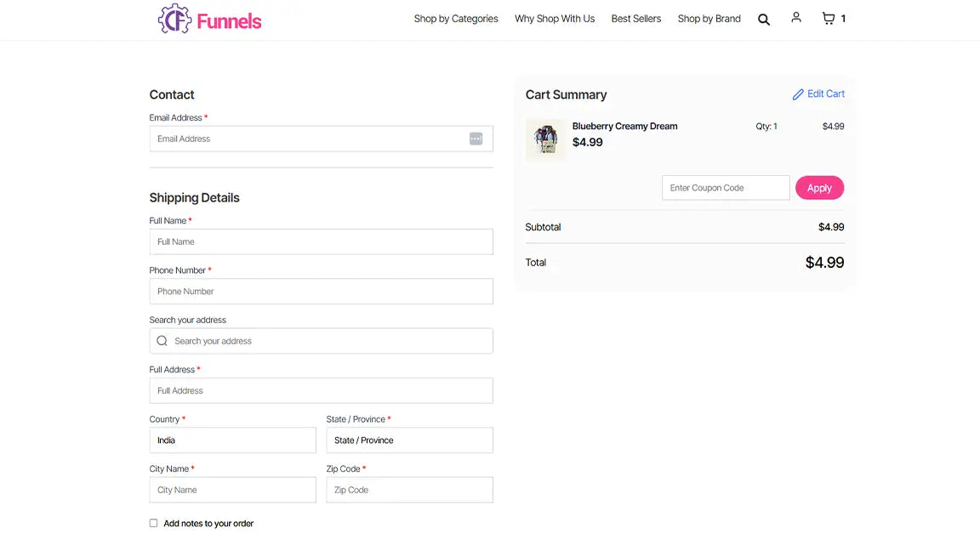Click the Blueberry Creamy Dream product name
Screen dimensions: 980x551
[x=625, y=126]
